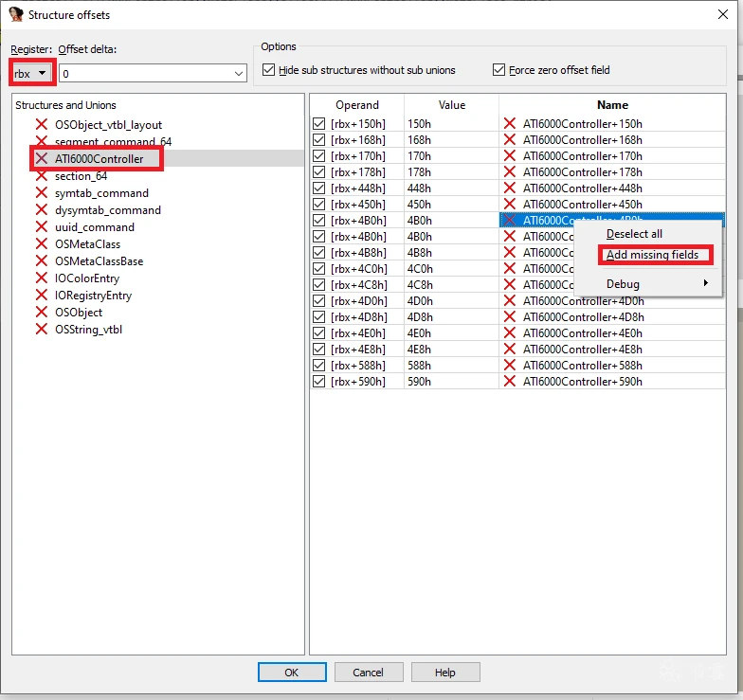This screenshot has height=700, width=743.
Task: Choose Deselect all from context menu
Action: coord(634,234)
